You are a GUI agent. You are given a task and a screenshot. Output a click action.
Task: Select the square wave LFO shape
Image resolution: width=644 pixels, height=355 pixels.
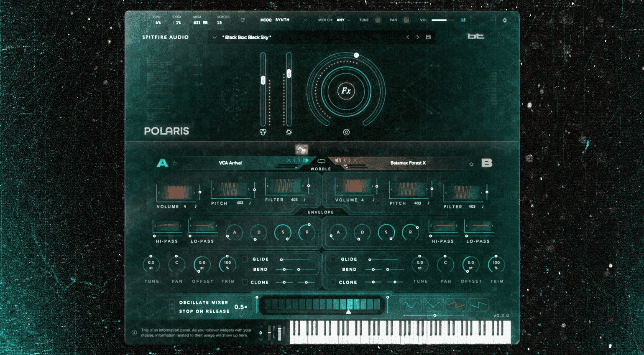[x=478, y=305]
